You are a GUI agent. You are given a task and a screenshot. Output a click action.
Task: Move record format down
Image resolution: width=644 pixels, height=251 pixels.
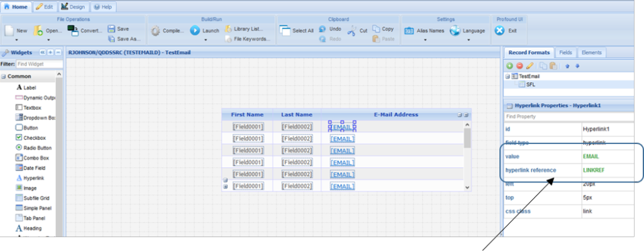point(577,65)
